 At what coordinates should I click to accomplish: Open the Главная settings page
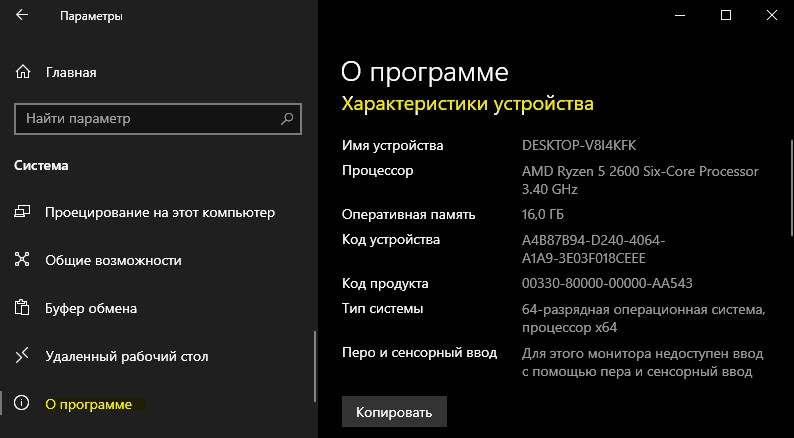(x=71, y=72)
